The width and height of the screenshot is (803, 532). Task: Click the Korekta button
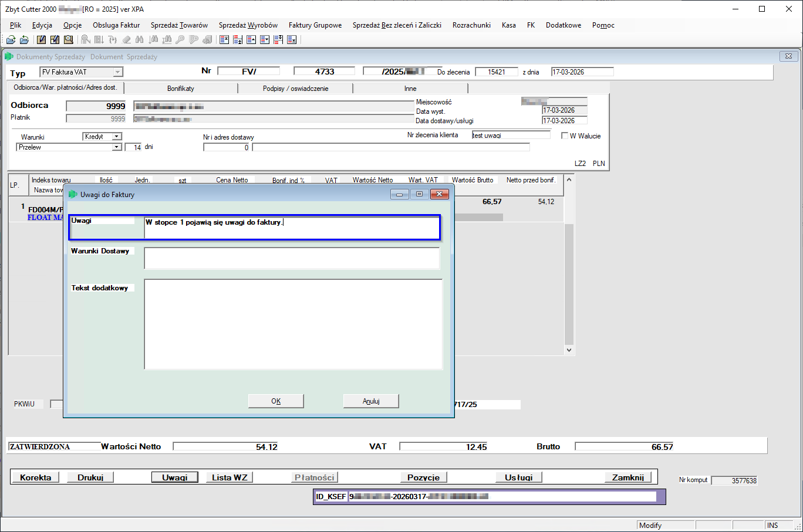(35, 477)
